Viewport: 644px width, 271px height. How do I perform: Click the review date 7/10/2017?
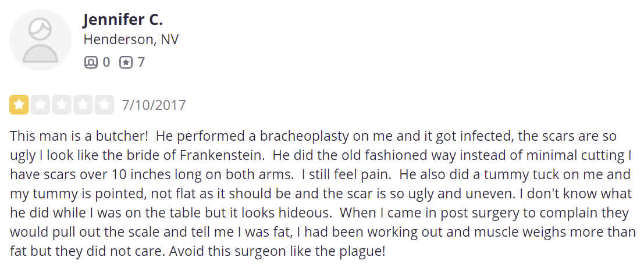(x=154, y=105)
